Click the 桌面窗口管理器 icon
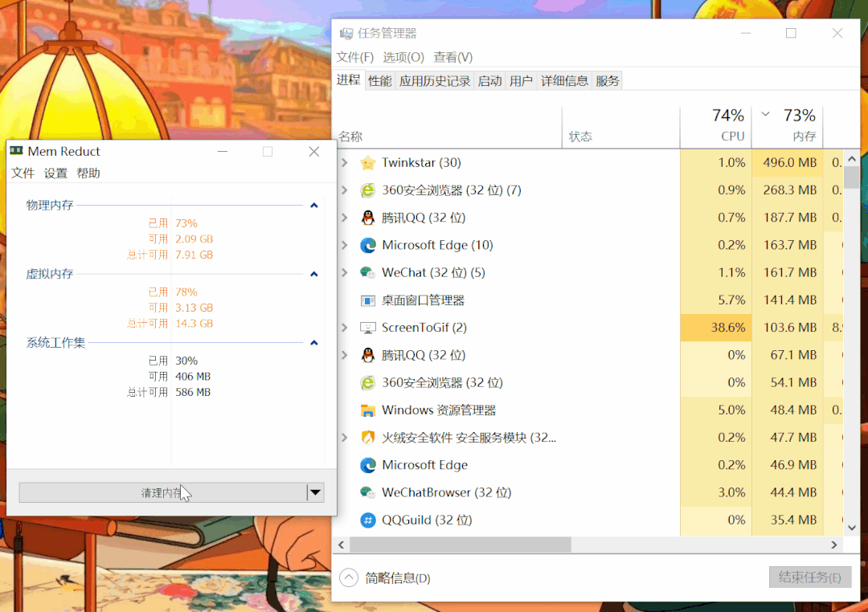 [x=367, y=300]
